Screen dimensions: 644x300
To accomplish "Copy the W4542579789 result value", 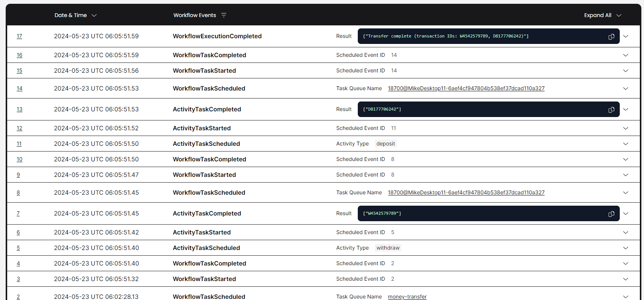I will 611,214.
